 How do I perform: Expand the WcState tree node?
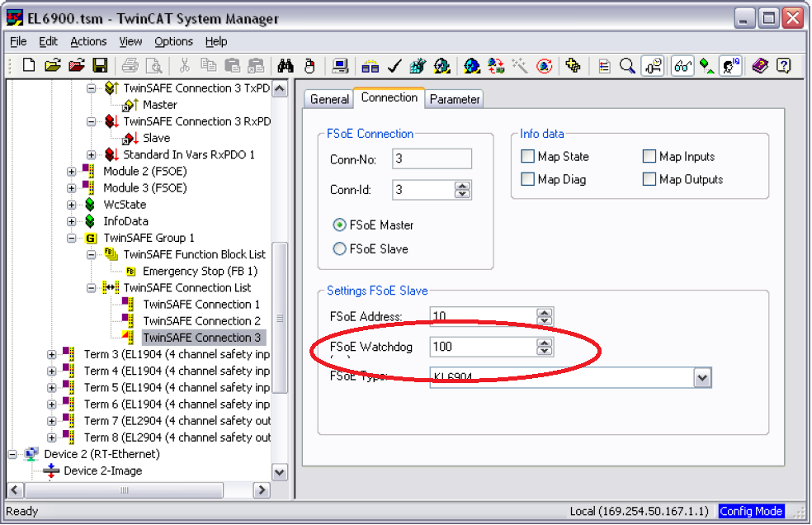tap(72, 205)
